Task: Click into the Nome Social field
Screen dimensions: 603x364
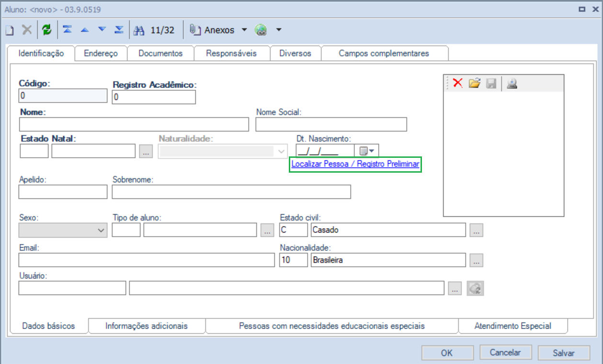Action: click(331, 124)
